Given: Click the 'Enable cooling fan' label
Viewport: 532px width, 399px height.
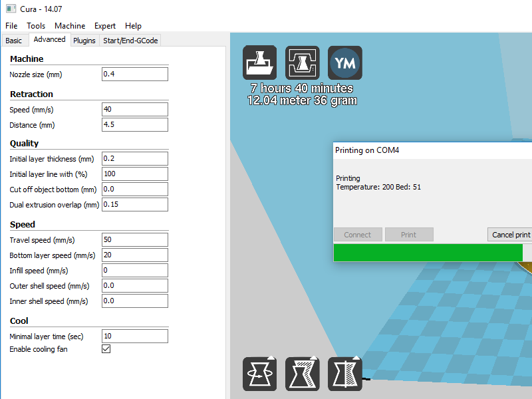Looking at the screenshot, I should click(39, 349).
